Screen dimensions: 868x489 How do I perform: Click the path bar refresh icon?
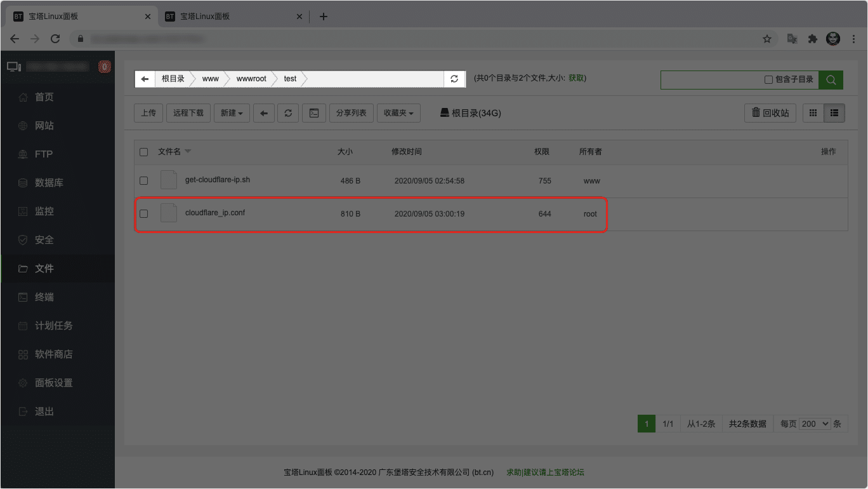[x=454, y=79]
